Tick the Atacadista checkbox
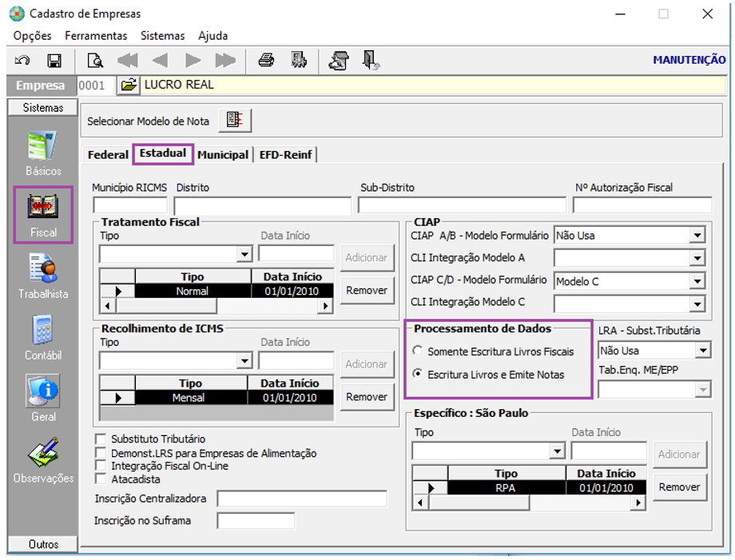735x560 pixels. pos(101,479)
